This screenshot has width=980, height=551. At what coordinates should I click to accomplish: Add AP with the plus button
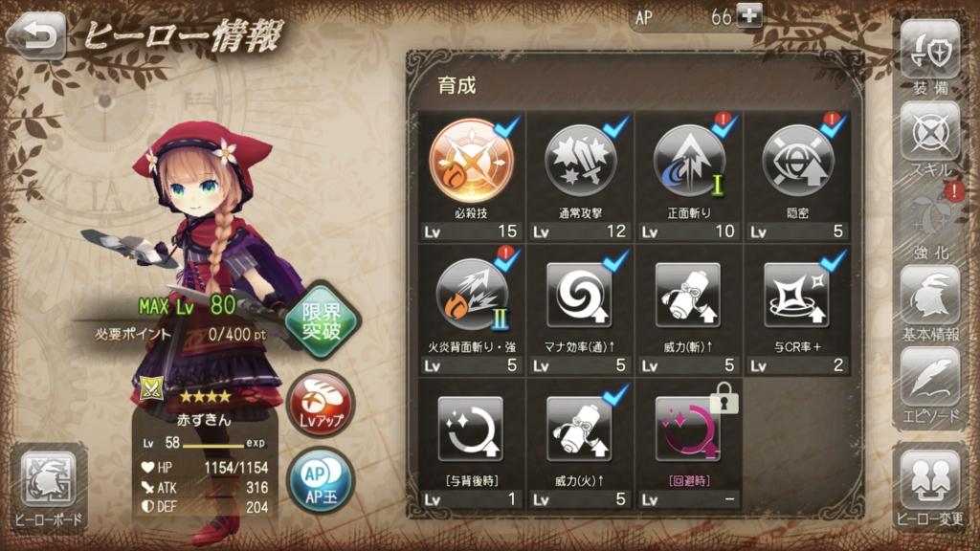pos(748,15)
